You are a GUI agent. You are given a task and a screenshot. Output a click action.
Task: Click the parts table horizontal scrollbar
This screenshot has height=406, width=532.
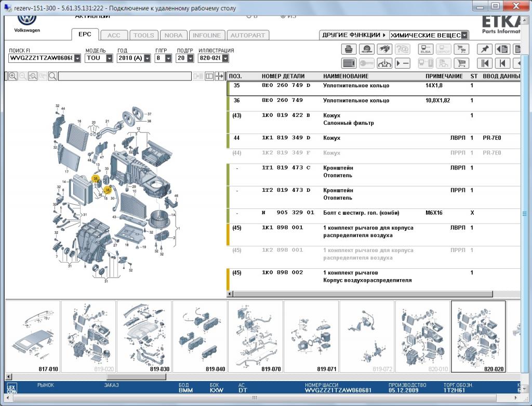coord(363,294)
